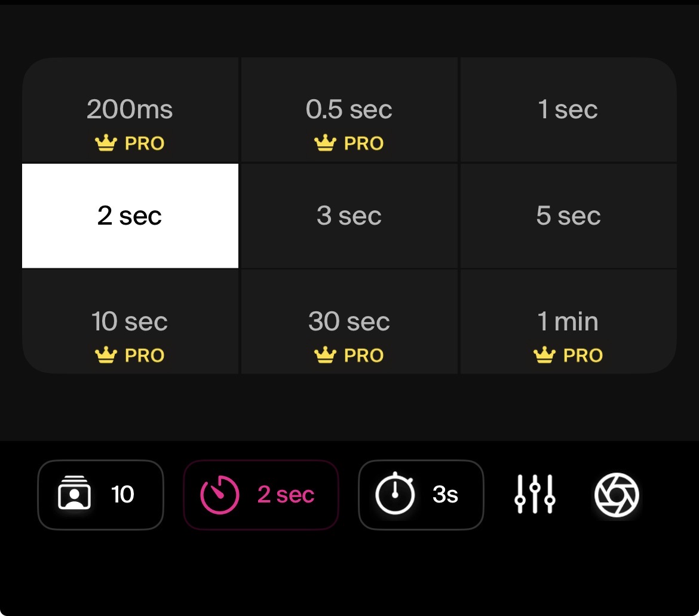
Task: Tap the currently selected 2 sec interval
Action: (x=130, y=215)
